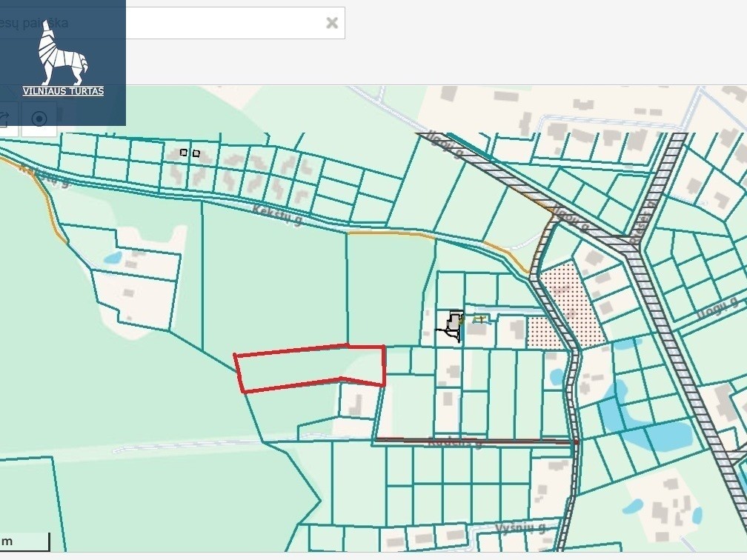The image size is (747, 560).
Task: Click the left small black square marker
Action: coord(184,153)
